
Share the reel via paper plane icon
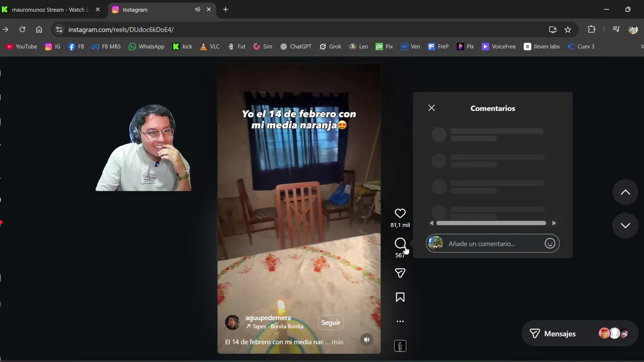pos(400,273)
